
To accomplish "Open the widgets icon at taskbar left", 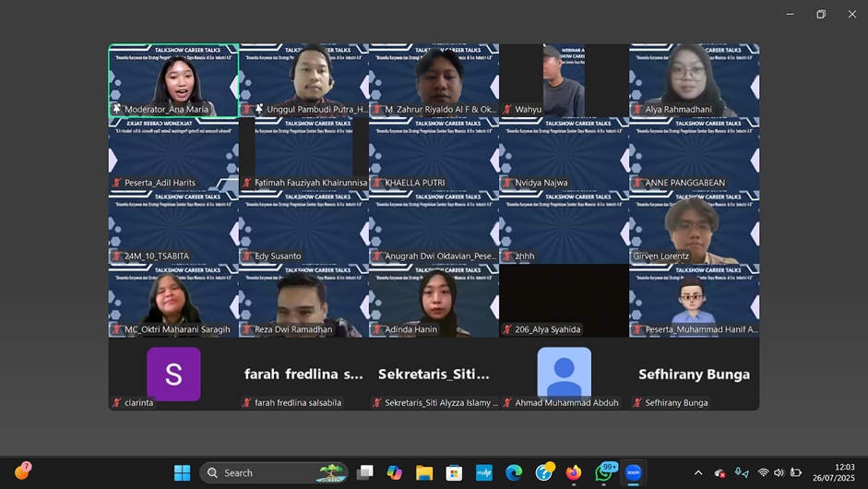I will pos(22,471).
